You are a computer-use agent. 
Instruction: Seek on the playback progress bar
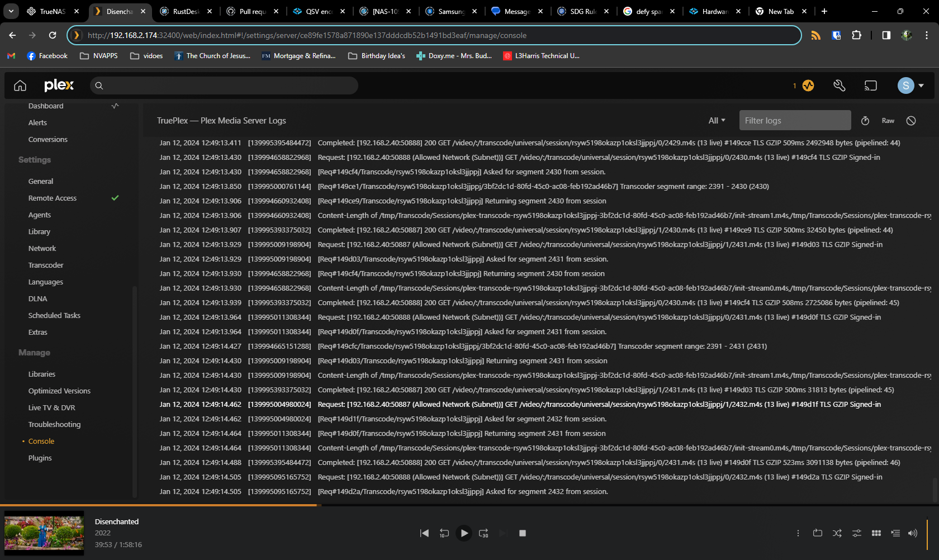pos(469,505)
